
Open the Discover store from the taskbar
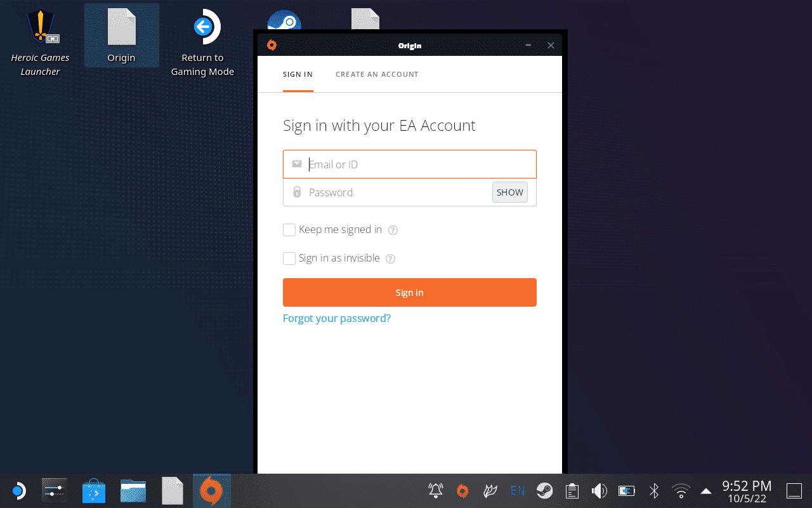[x=94, y=491]
